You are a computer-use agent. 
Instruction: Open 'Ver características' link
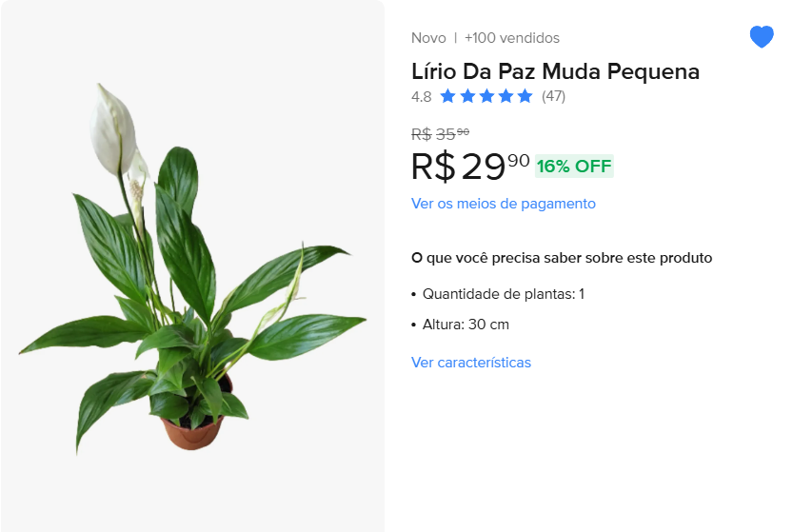[470, 363]
